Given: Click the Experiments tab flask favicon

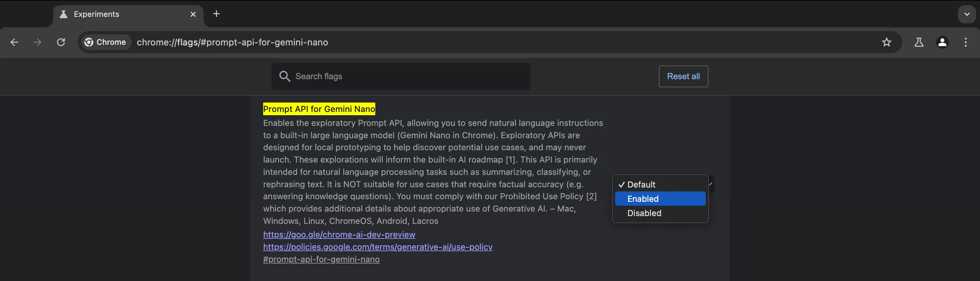Looking at the screenshot, I should (64, 14).
